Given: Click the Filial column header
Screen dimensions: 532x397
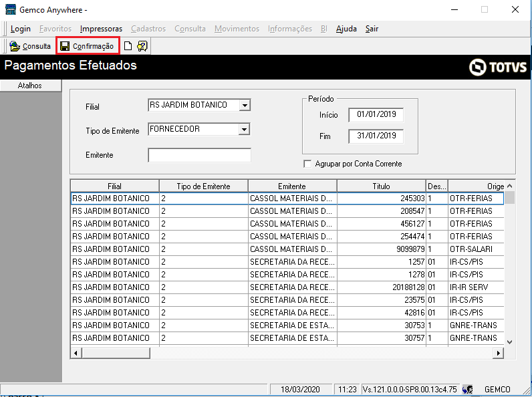Looking at the screenshot, I should [x=115, y=186].
